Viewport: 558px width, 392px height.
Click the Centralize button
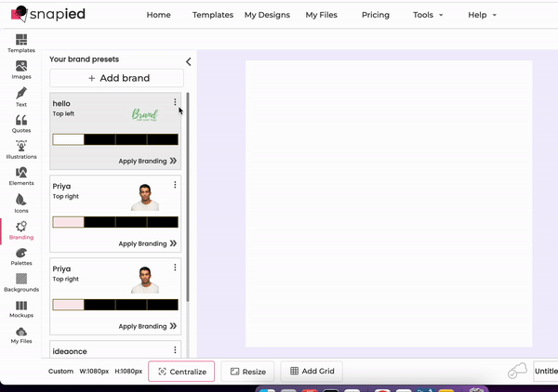pyautogui.click(x=181, y=372)
